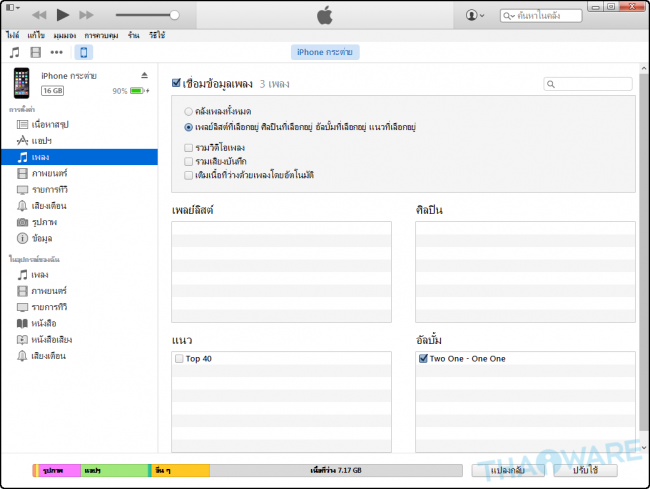Image resolution: width=650 pixels, height=489 pixels.
Task: Eject iPhone กระต่าย device
Action: (x=144, y=75)
